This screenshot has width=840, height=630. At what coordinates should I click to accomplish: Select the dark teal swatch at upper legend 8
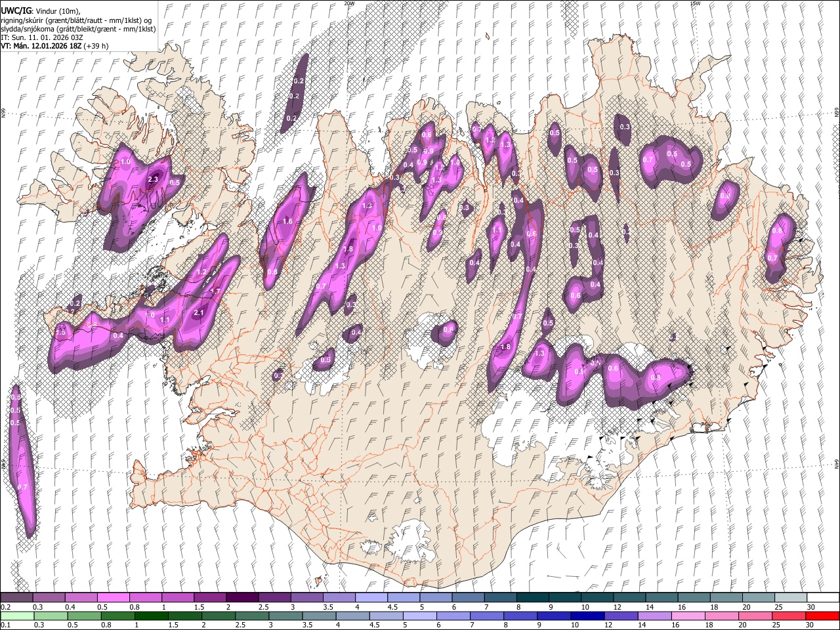532,597
